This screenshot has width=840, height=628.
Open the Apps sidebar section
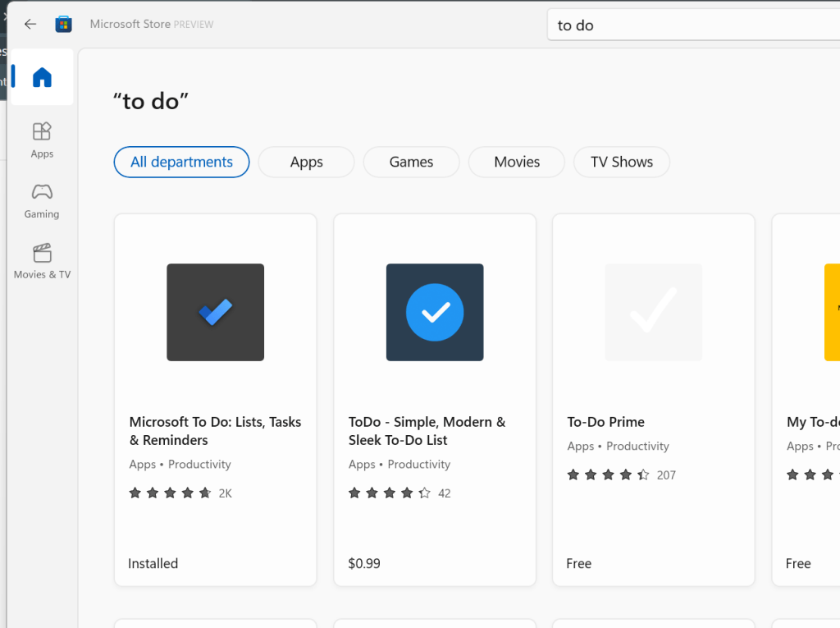coord(42,140)
